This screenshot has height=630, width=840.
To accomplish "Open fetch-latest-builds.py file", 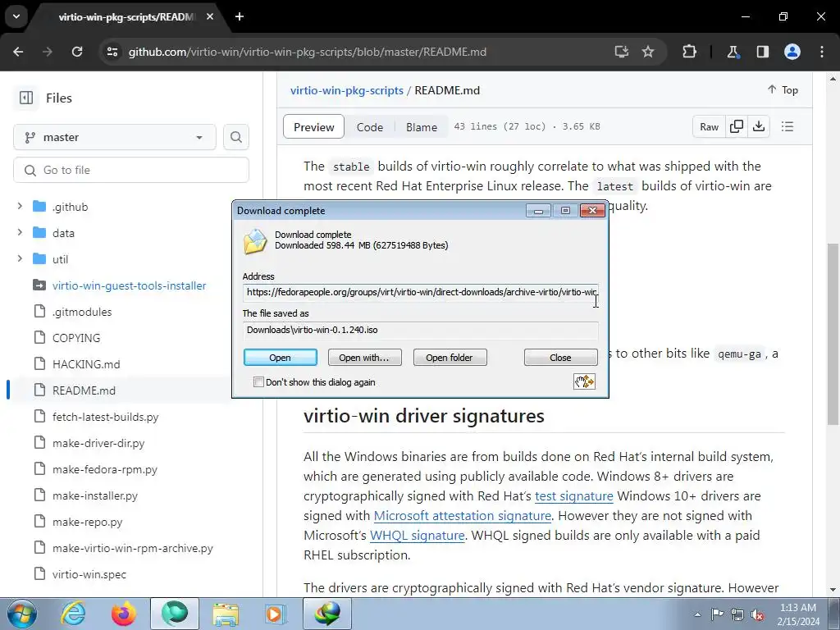I will pos(106,417).
